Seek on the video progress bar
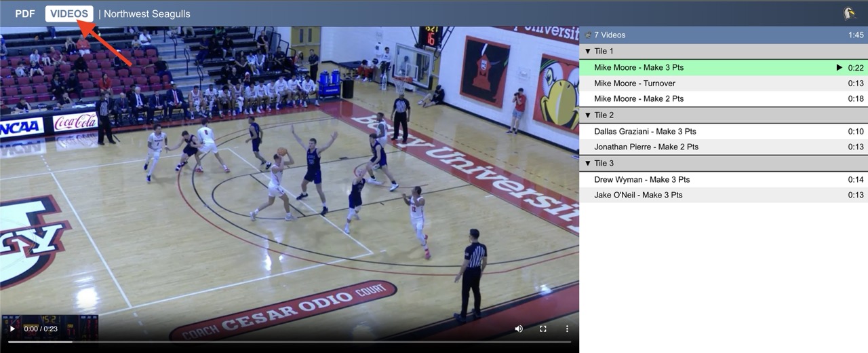 [290, 341]
